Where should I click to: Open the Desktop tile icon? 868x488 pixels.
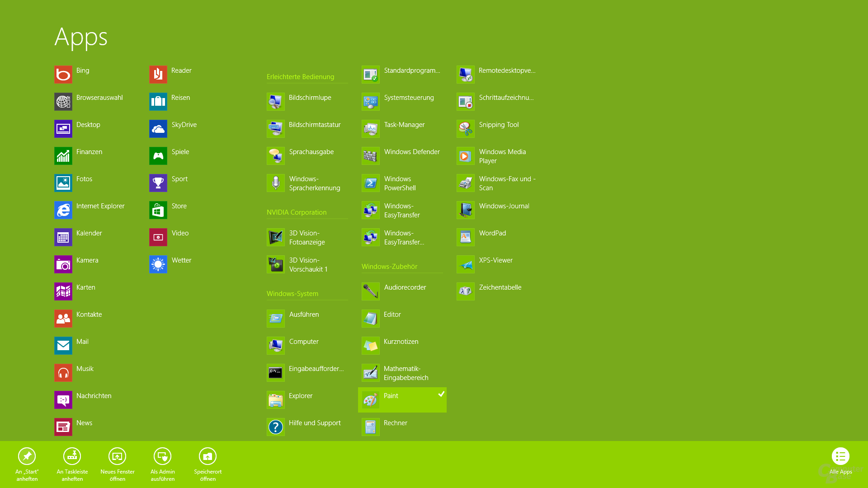63,129
